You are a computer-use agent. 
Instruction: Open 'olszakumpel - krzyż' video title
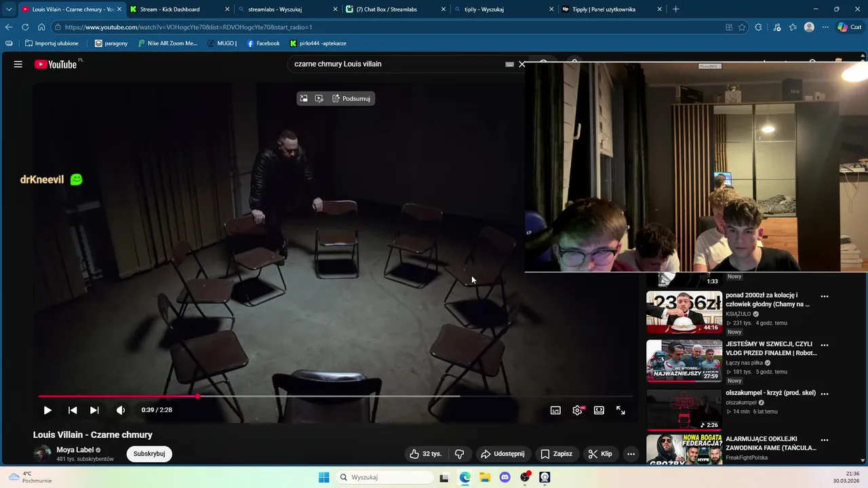(x=770, y=393)
